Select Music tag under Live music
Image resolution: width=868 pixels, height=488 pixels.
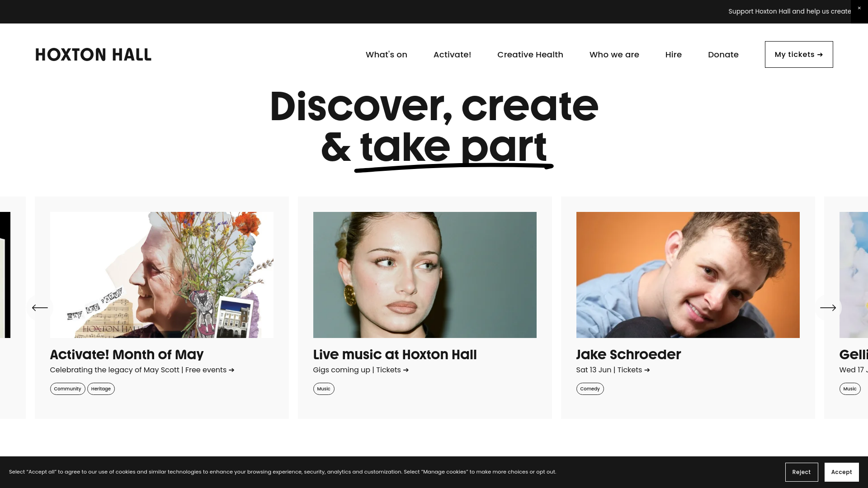(x=324, y=389)
